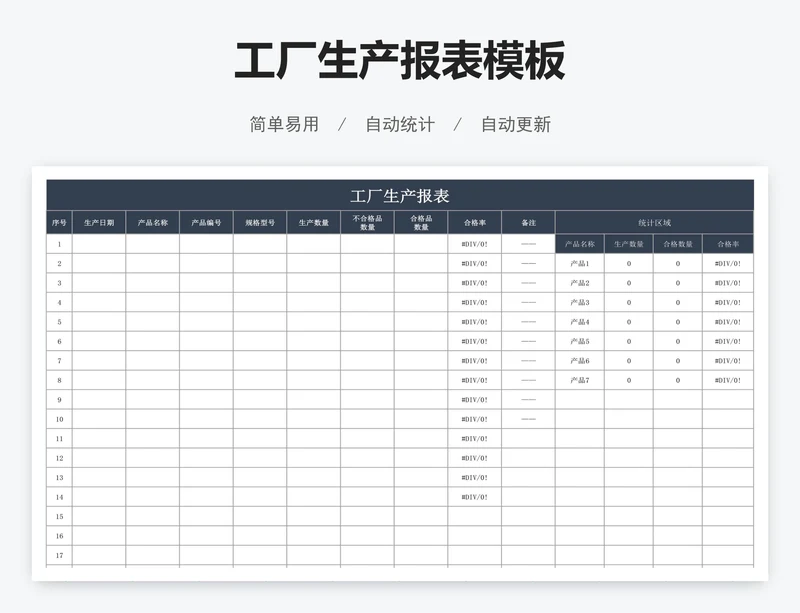Select the 工厂生产报表 table title bar
This screenshot has width=800, height=613.
(x=400, y=195)
